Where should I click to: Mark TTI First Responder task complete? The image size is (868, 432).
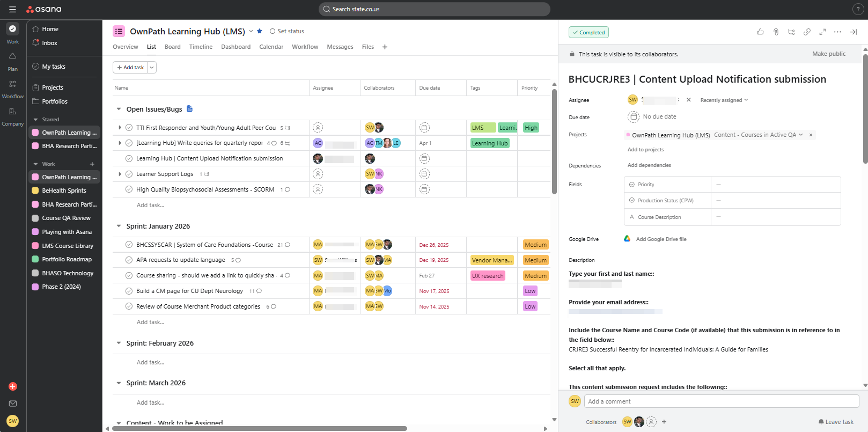pos(129,128)
